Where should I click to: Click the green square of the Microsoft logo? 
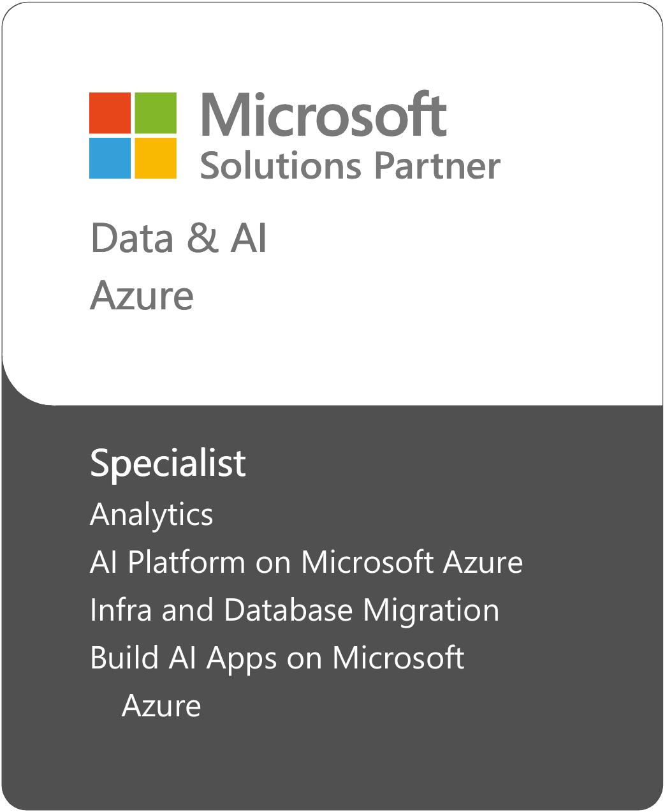click(156, 113)
